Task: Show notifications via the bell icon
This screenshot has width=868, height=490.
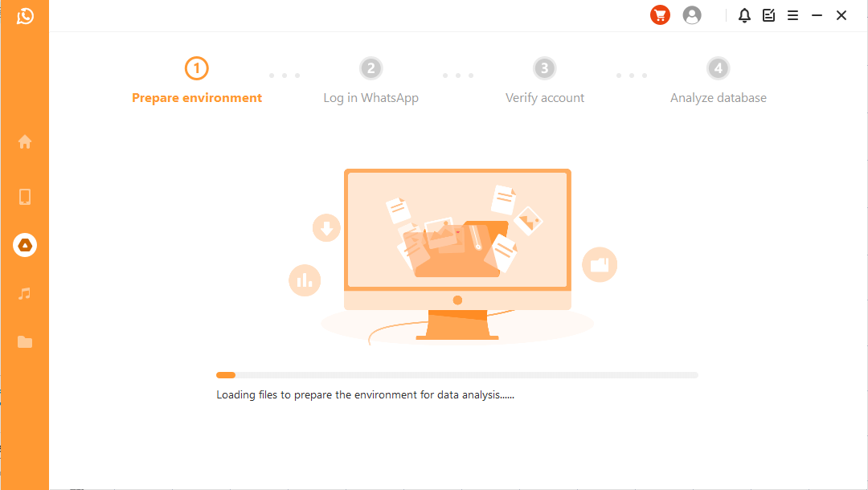Action: pos(744,15)
